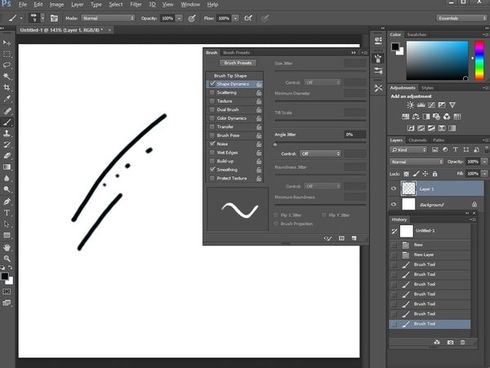Select the Crop tool
Screen dimensions: 490x368
pyautogui.click(x=7, y=88)
